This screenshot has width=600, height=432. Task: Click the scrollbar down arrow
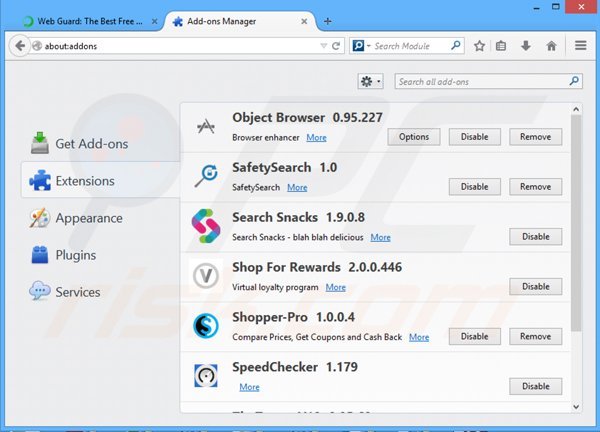coord(576,407)
